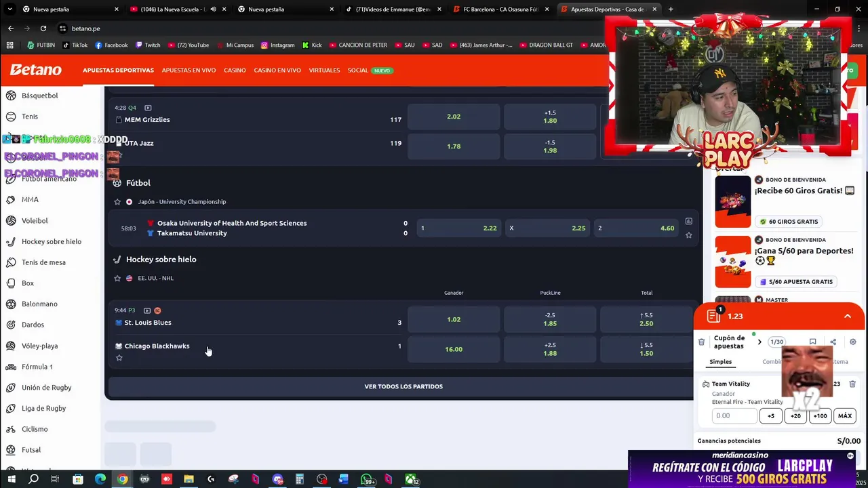Open Tenis de mesa in the sidebar
This screenshot has height=488, width=868.
(43, 262)
